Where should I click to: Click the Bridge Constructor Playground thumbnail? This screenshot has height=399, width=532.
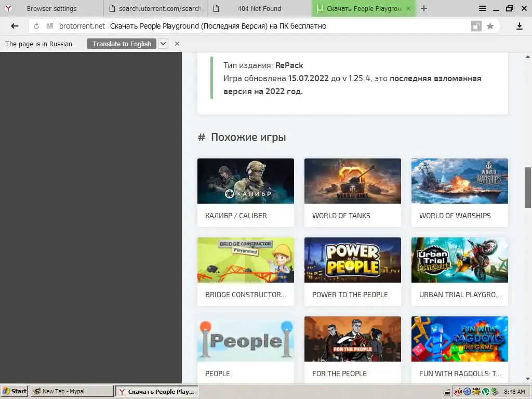click(246, 260)
